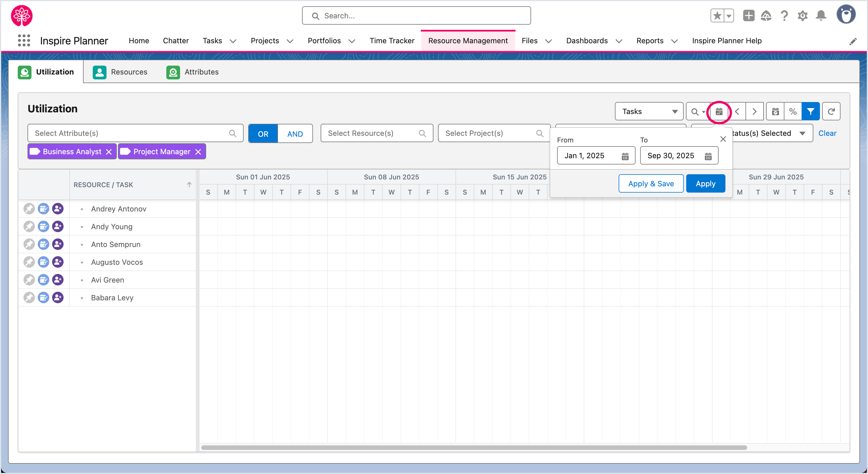The image size is (868, 474).
Task: Expand the Tasks nav menu chevron
Action: (233, 41)
